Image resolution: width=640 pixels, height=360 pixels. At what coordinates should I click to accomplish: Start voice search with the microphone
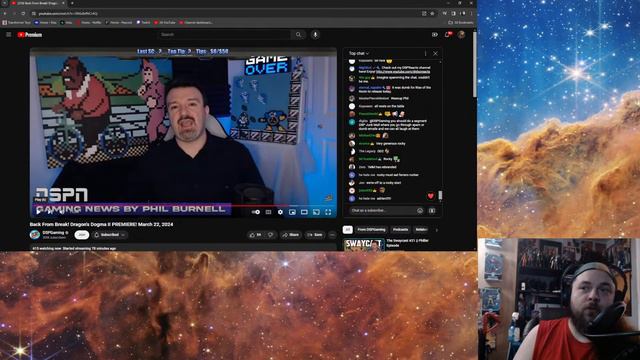point(315,35)
